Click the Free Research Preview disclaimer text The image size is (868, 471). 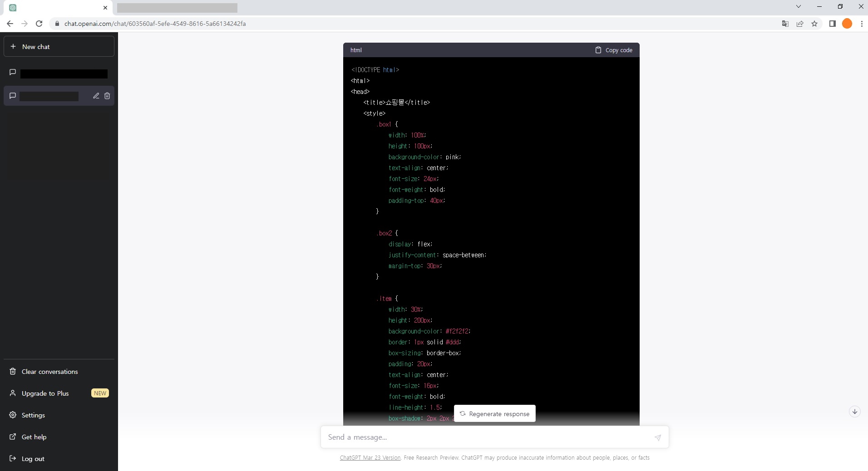click(527, 457)
